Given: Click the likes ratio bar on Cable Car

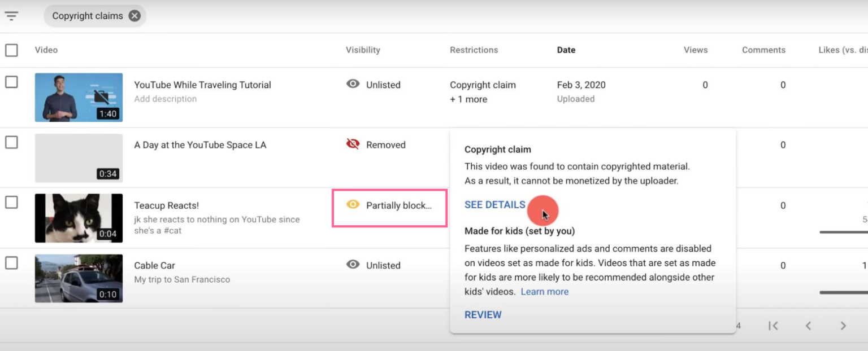Looking at the screenshot, I should click(842, 293).
